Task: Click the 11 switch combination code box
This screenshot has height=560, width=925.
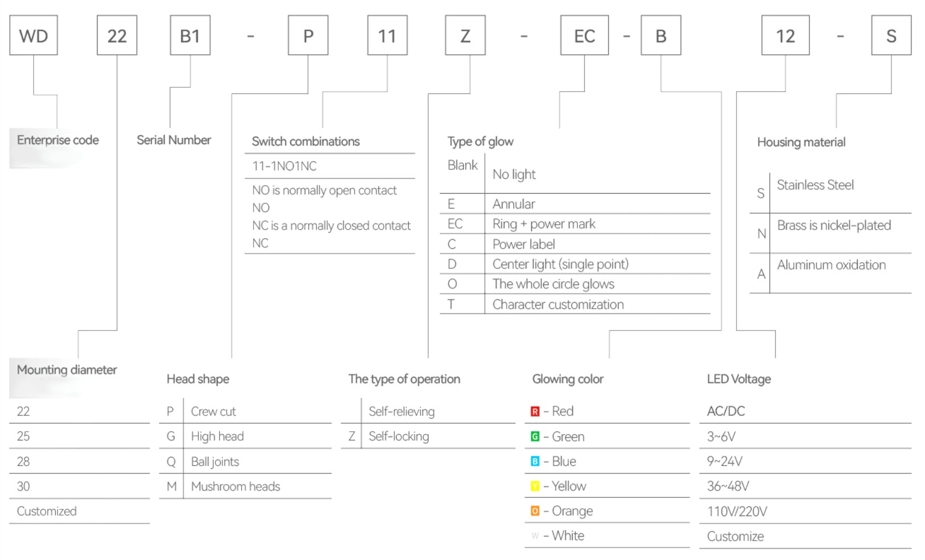Action: point(387,36)
